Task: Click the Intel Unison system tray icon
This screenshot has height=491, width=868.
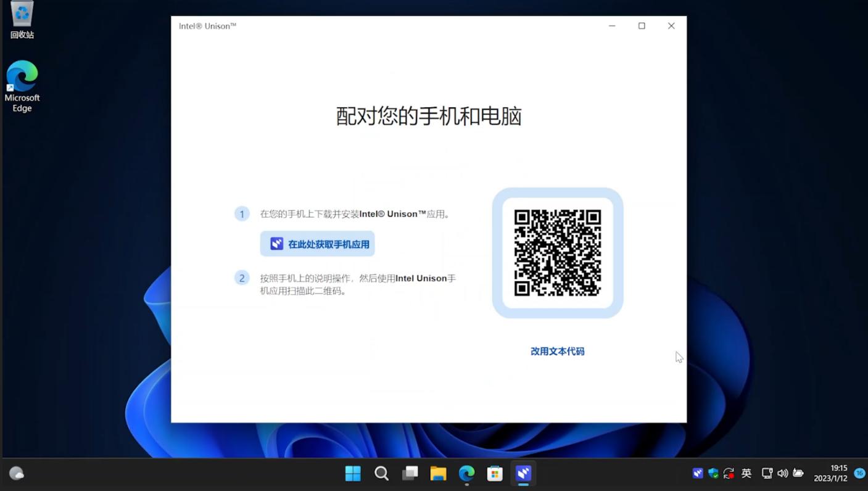Action: (x=698, y=473)
